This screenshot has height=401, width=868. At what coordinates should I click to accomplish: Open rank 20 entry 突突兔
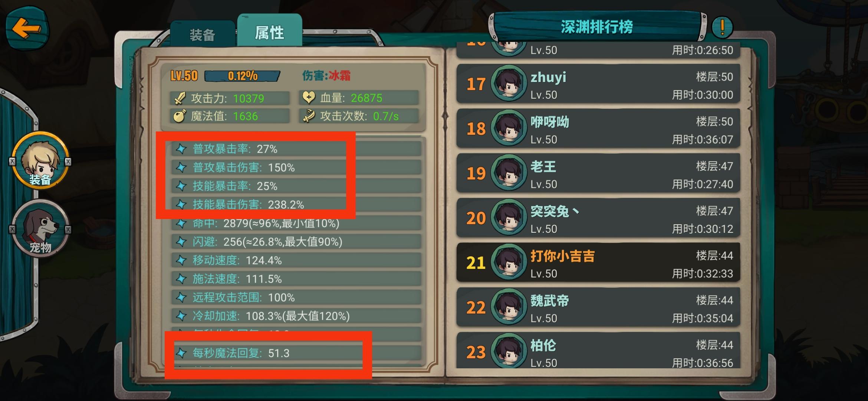598,218
